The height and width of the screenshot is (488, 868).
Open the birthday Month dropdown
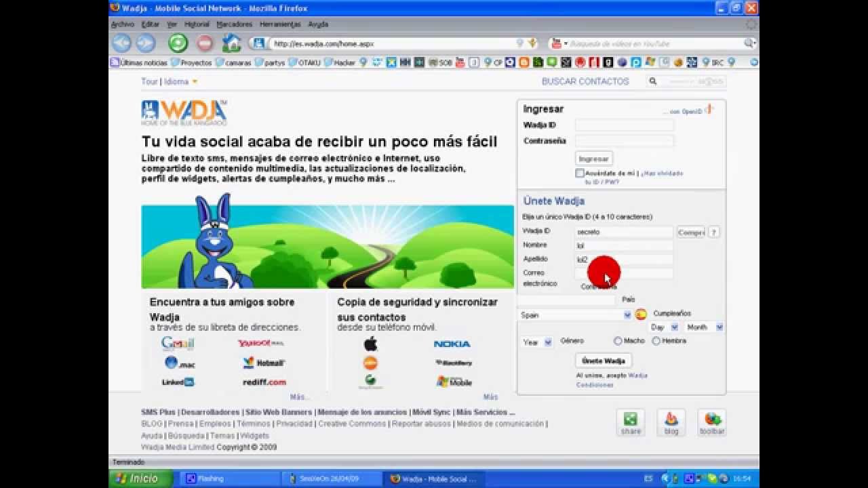705,327
